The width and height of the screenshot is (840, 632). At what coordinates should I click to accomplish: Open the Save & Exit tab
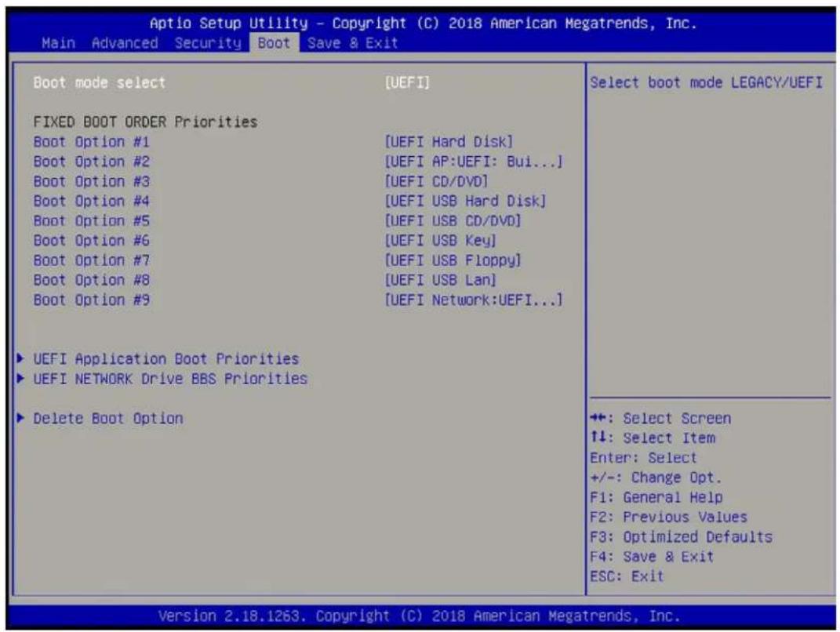tap(352, 43)
